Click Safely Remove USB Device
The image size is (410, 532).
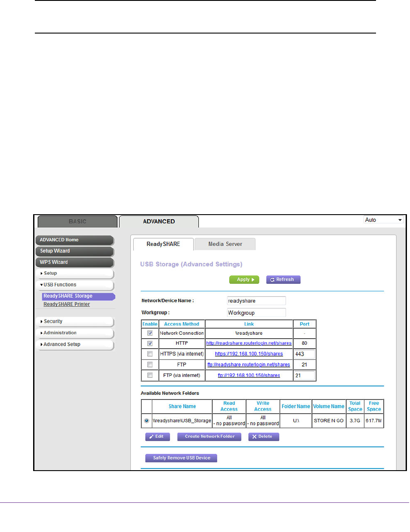pyautogui.click(x=181, y=458)
